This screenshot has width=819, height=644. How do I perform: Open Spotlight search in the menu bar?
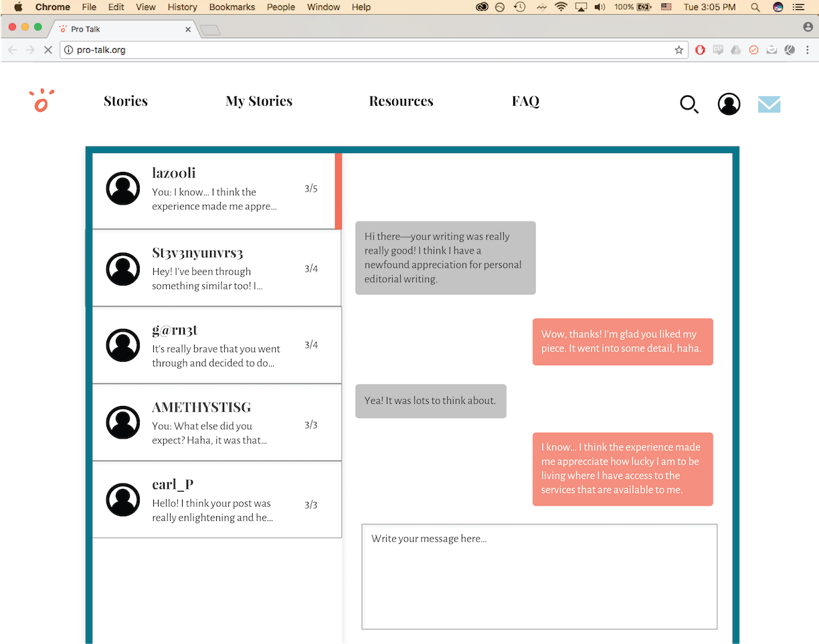[755, 7]
